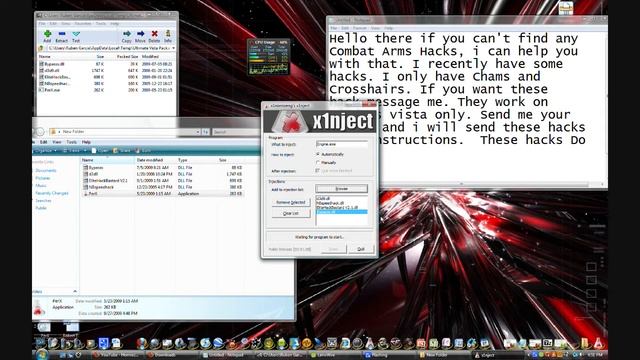Select the EliteHackBastard V2.1 row in Explorer
Viewport: 640px width, 360px height.
162,180
